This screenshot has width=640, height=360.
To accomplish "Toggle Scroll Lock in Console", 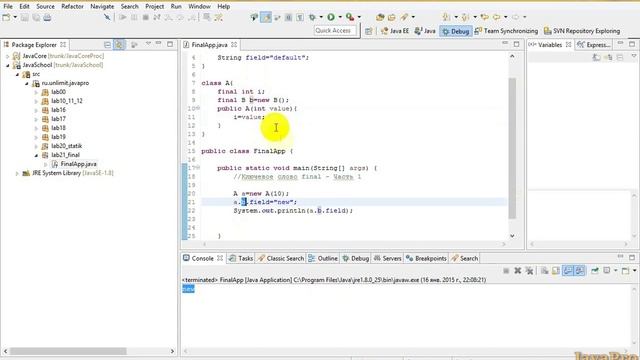I will pyautogui.click(x=556, y=271).
